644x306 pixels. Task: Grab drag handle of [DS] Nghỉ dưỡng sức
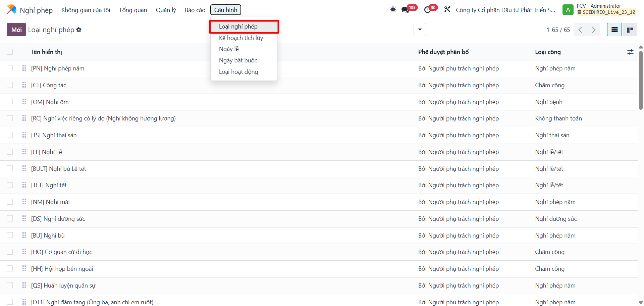tap(24, 218)
